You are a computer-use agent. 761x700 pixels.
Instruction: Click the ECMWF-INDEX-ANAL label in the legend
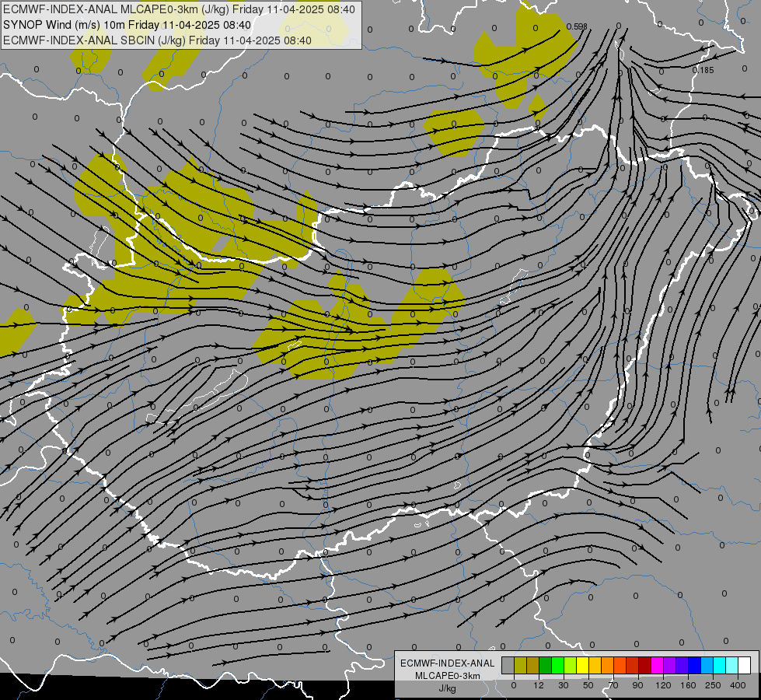click(448, 663)
